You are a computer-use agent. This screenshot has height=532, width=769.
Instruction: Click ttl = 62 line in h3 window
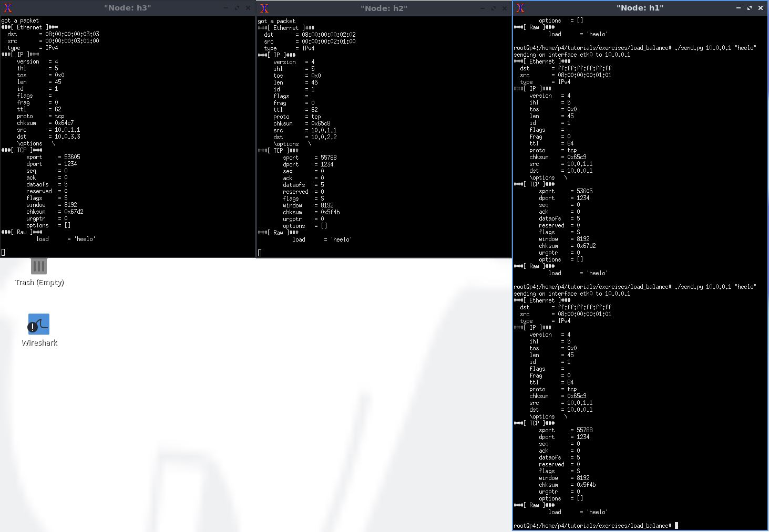pyautogui.click(x=39, y=109)
